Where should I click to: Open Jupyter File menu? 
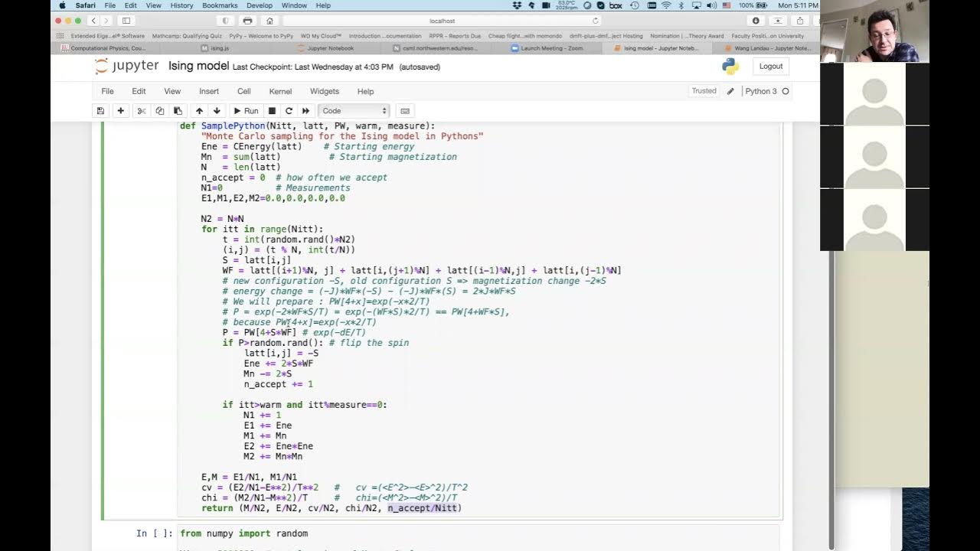point(108,91)
